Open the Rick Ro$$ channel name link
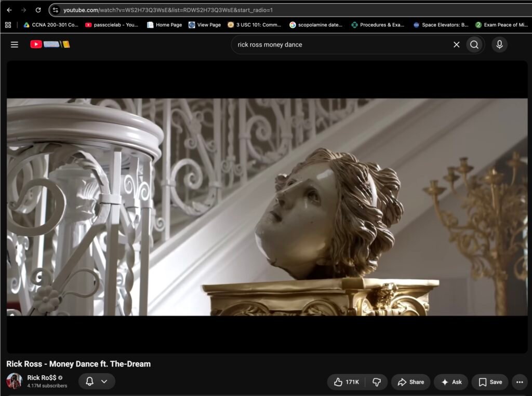 click(x=42, y=378)
